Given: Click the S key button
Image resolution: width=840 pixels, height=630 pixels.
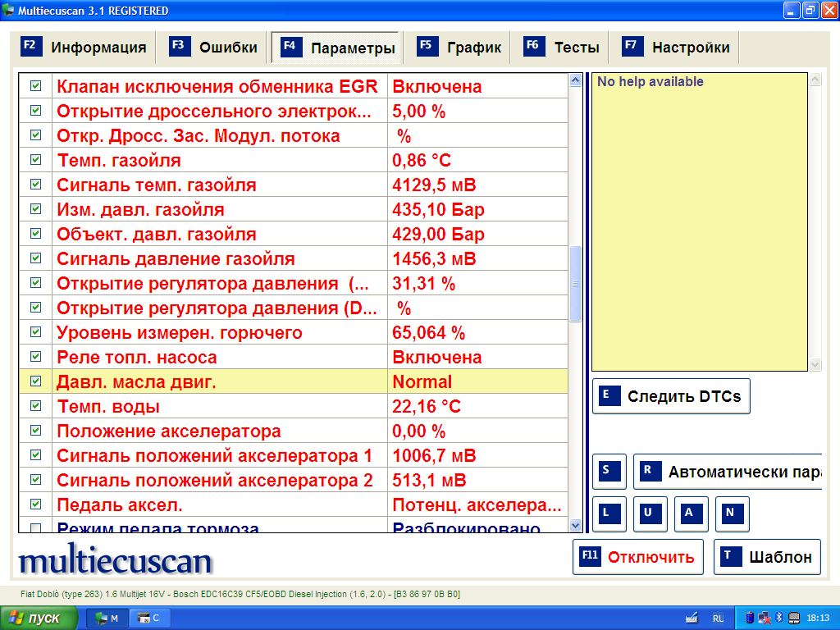Looking at the screenshot, I should 609,472.
